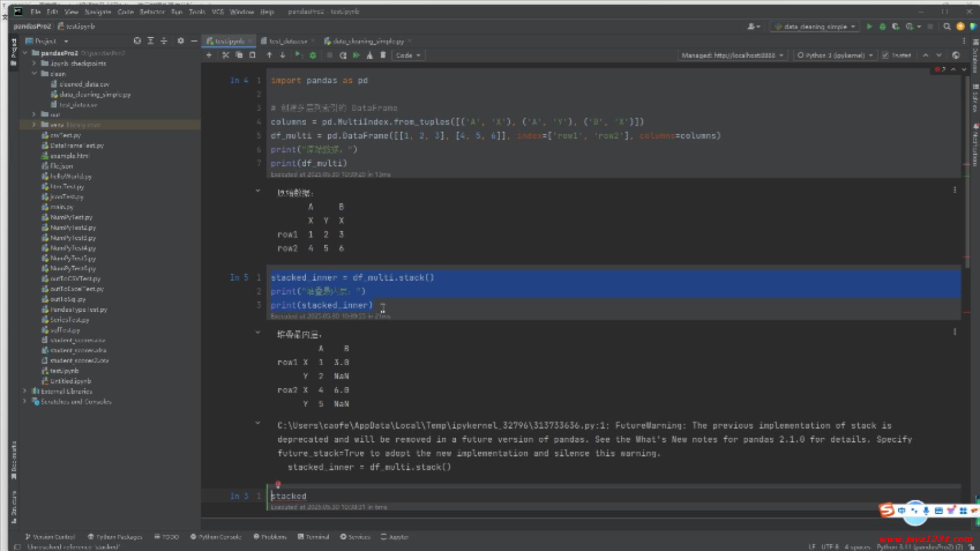The height and width of the screenshot is (551, 980).
Task: Open the Terminal tool window
Action: click(313, 537)
